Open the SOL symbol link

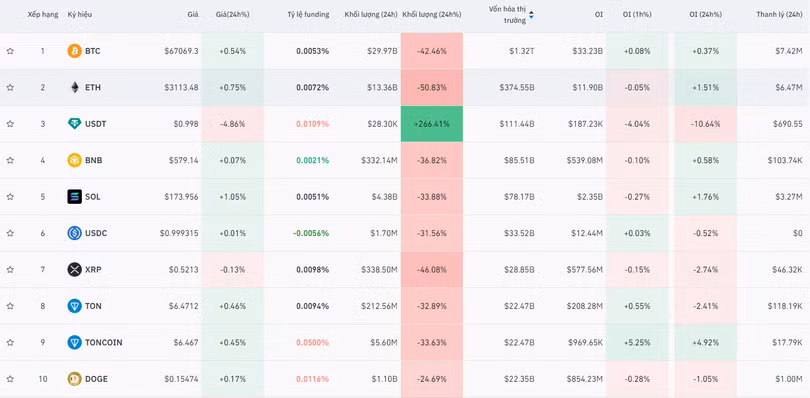93,197
